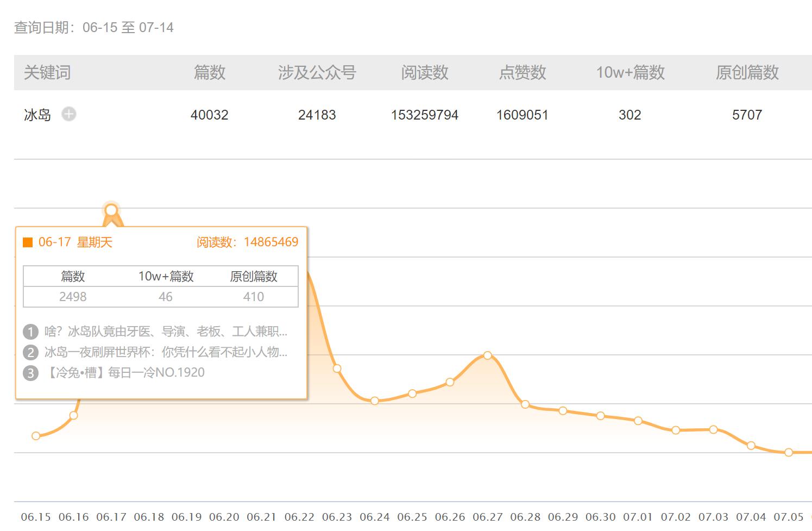Click the 点赞数 column header

[523, 72]
